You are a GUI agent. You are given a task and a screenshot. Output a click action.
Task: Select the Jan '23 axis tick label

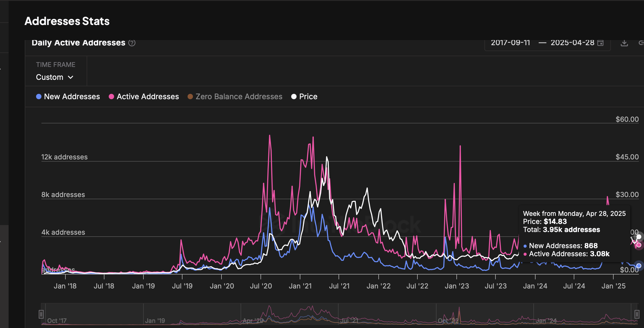click(457, 286)
